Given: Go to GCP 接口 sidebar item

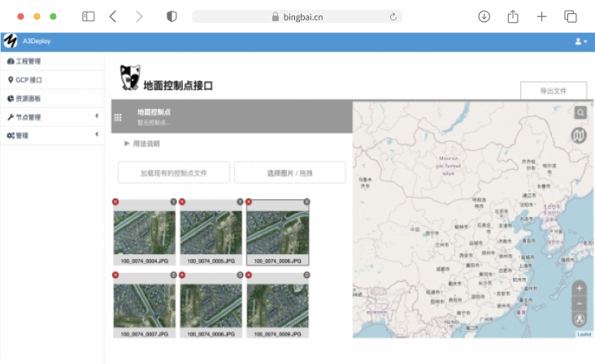Looking at the screenshot, I should pyautogui.click(x=28, y=80).
